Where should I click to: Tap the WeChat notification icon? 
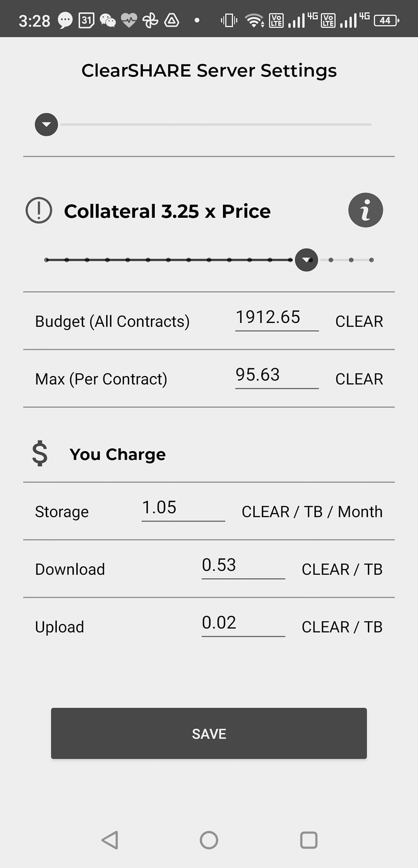(108, 20)
